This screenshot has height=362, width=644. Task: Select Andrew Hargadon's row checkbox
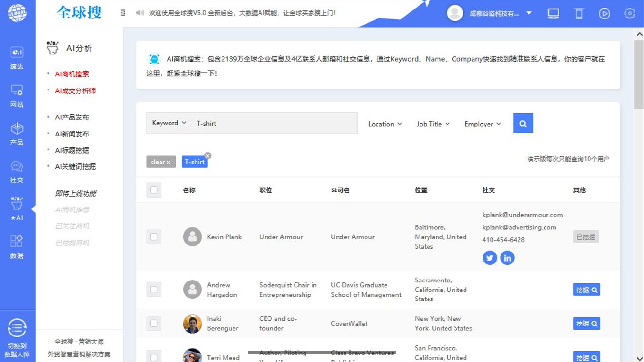click(153, 290)
